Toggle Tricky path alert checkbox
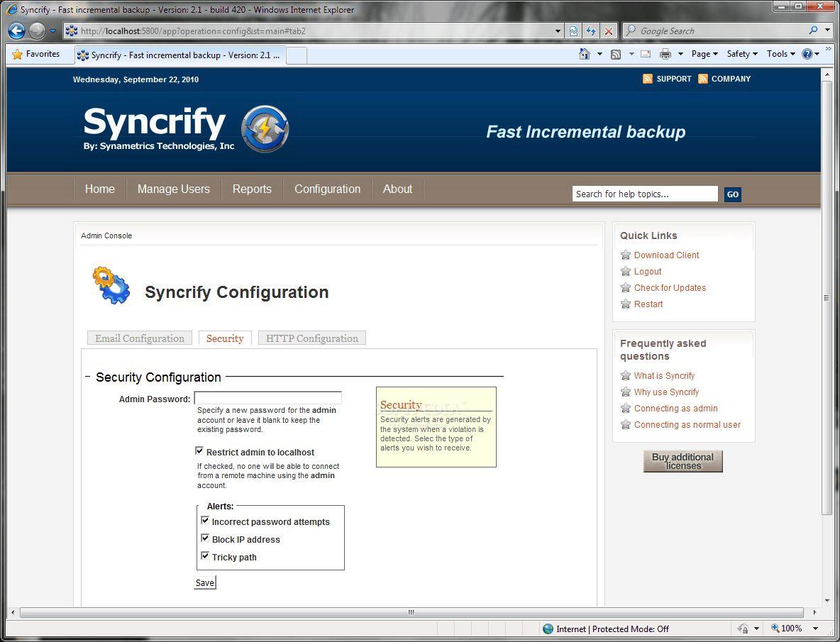 204,555
